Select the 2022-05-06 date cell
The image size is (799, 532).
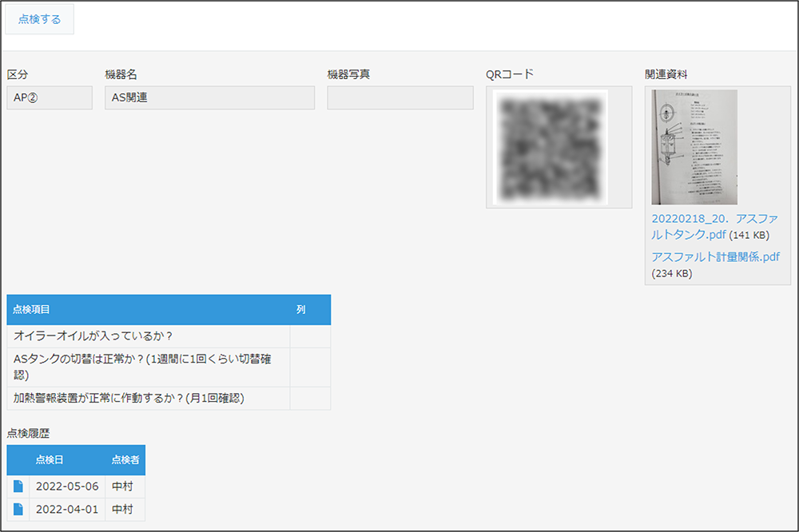(67, 486)
